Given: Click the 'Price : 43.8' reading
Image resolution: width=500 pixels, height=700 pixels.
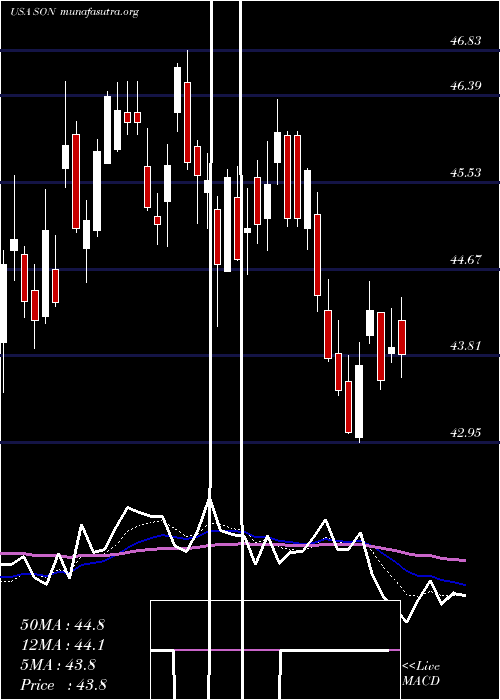Looking at the screenshot, I should click(x=63, y=685).
